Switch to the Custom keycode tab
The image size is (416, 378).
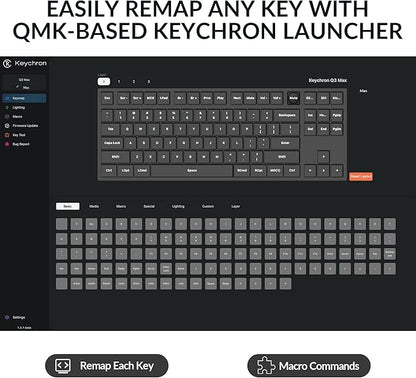coord(208,206)
